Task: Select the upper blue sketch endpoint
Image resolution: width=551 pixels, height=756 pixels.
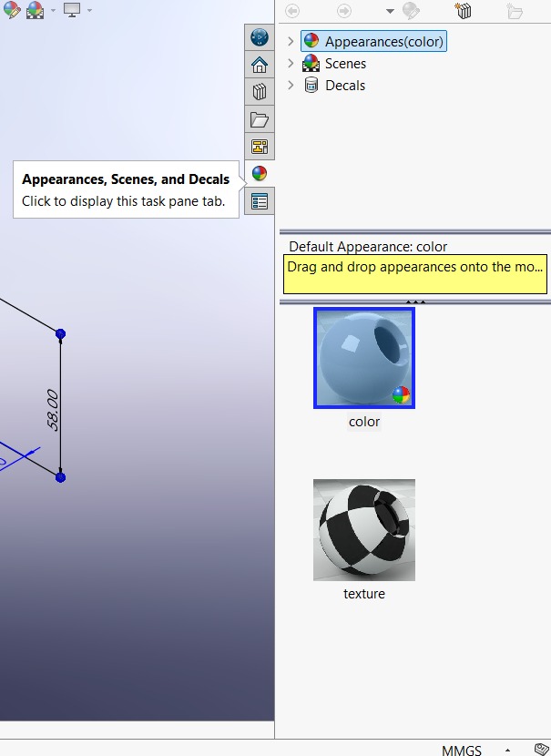Action: [x=60, y=333]
